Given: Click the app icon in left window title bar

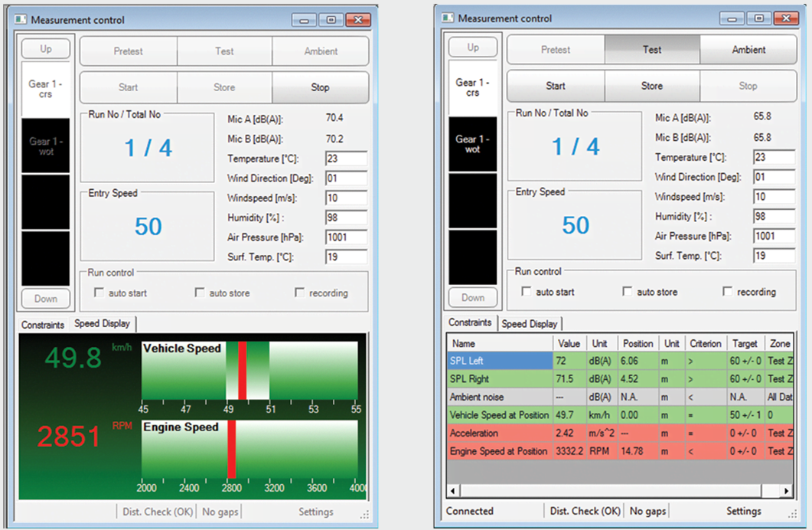Looking at the screenshot, I should (x=21, y=20).
